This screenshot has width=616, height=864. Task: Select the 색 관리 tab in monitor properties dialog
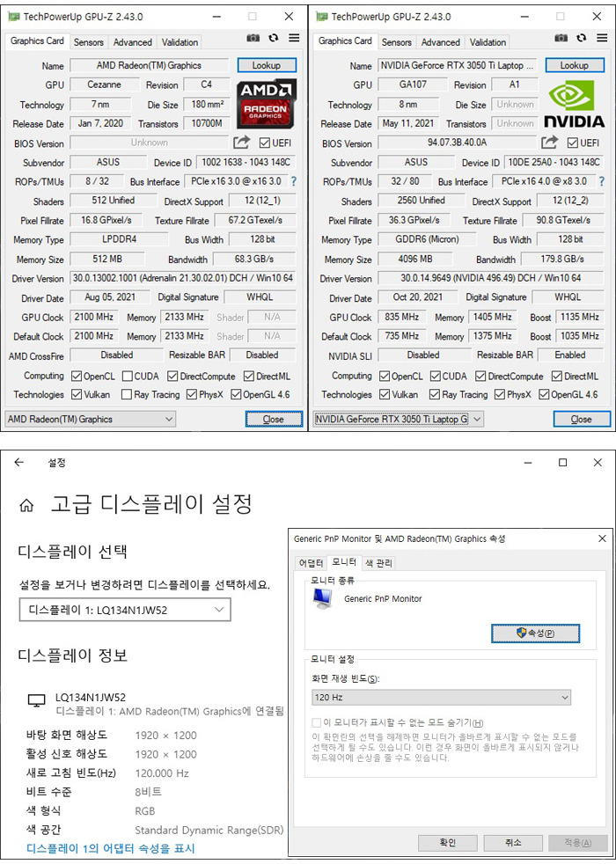tap(378, 563)
